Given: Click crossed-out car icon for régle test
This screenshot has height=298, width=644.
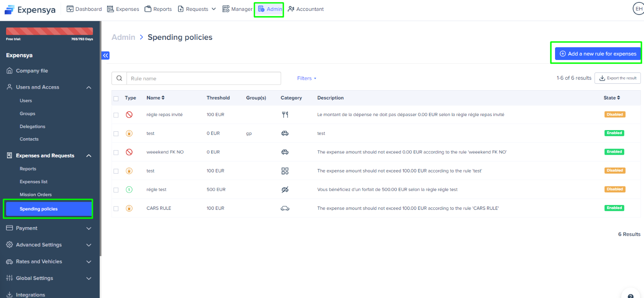Looking at the screenshot, I should (285, 190).
